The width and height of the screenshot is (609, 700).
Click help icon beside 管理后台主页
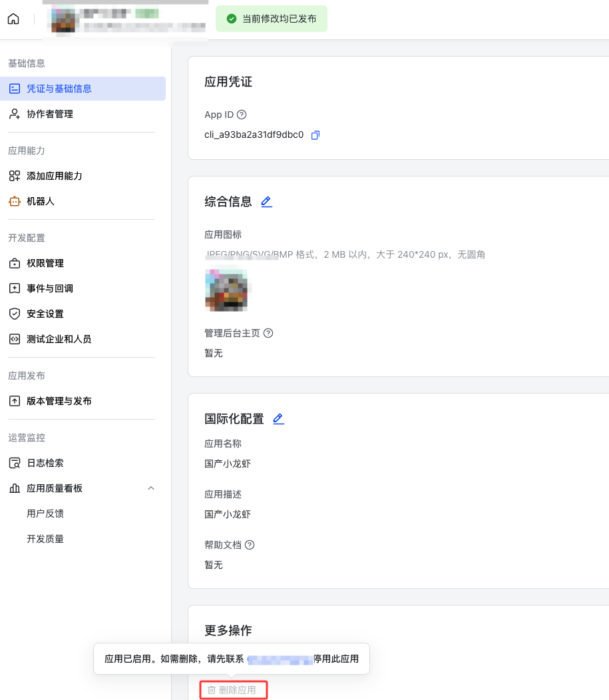268,333
